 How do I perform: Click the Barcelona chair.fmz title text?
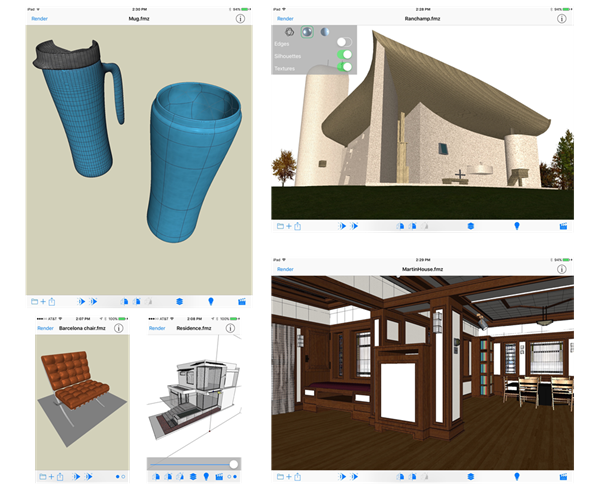coord(82,328)
